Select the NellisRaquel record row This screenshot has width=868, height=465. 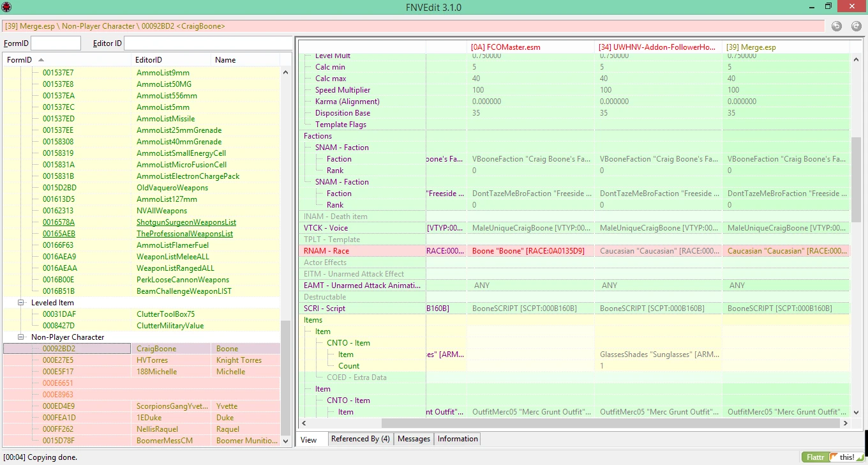point(141,429)
